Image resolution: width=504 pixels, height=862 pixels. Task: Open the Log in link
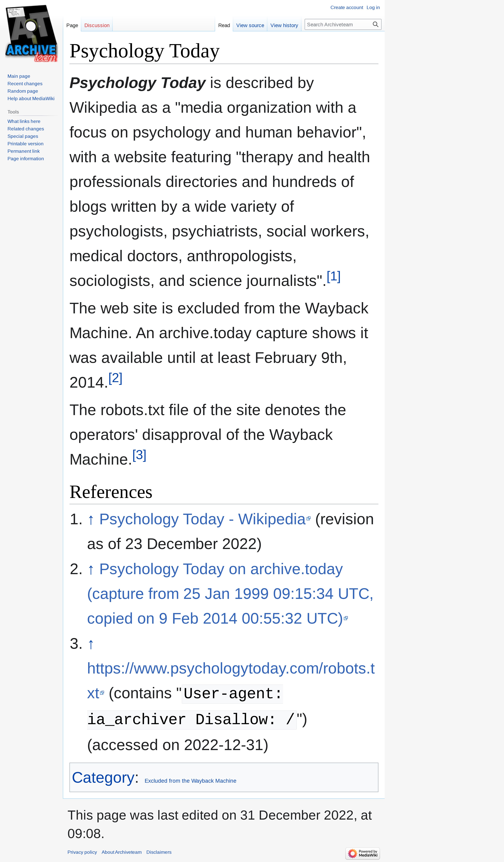[x=373, y=7]
